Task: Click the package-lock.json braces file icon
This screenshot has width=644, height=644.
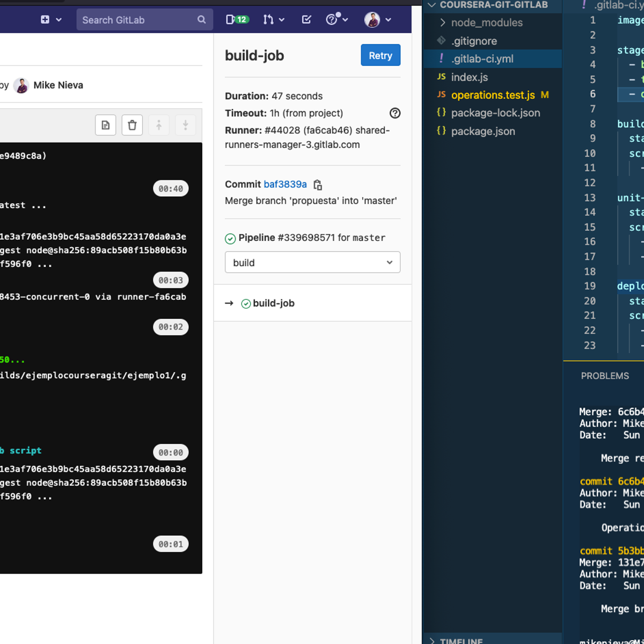Action: click(441, 112)
